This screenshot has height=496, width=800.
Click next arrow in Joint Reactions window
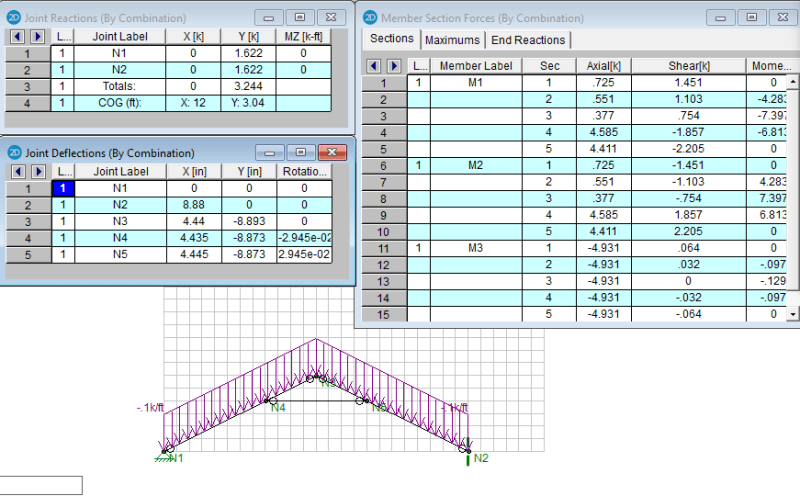coord(37,37)
